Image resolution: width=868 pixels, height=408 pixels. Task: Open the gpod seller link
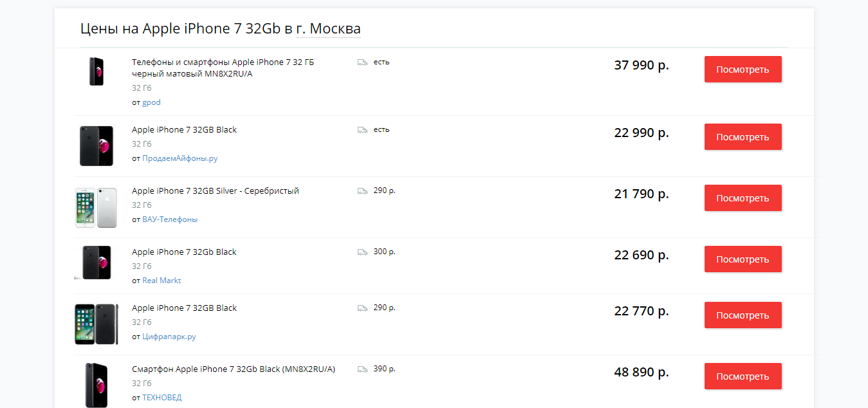click(x=151, y=102)
